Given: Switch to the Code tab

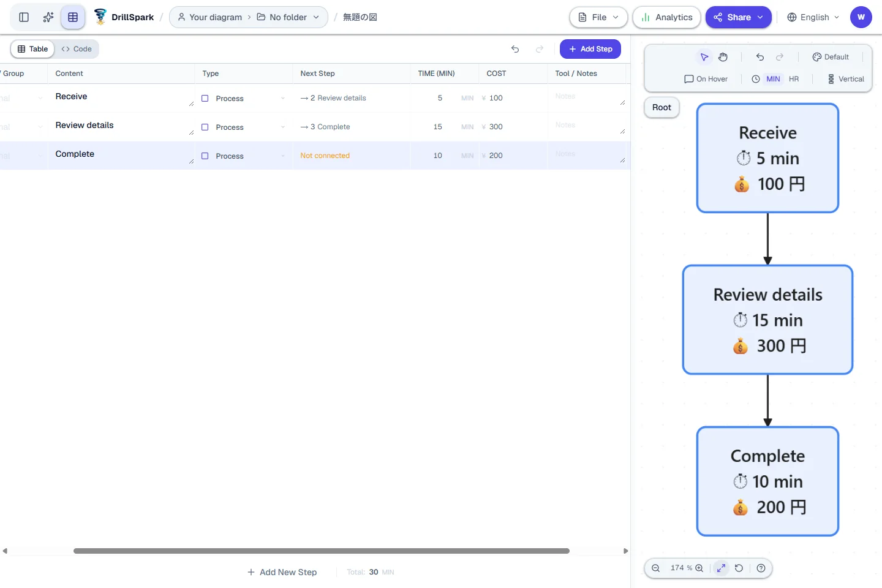Looking at the screenshot, I should [77, 49].
